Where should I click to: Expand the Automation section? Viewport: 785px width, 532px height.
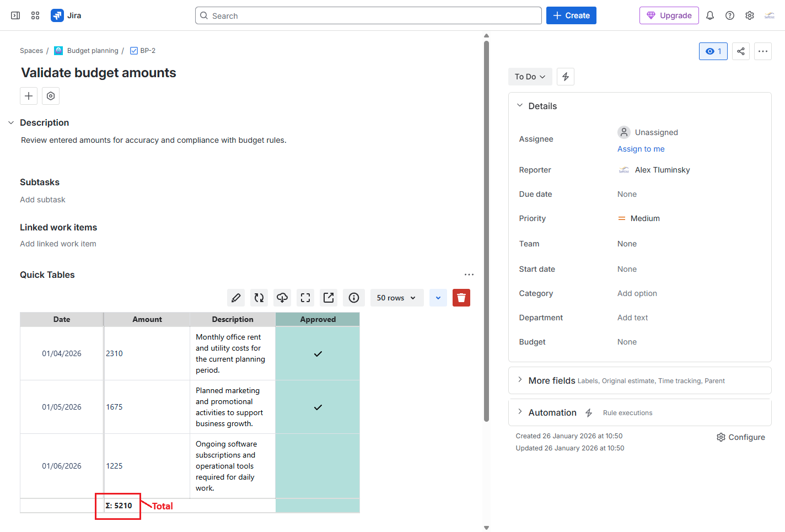(520, 412)
